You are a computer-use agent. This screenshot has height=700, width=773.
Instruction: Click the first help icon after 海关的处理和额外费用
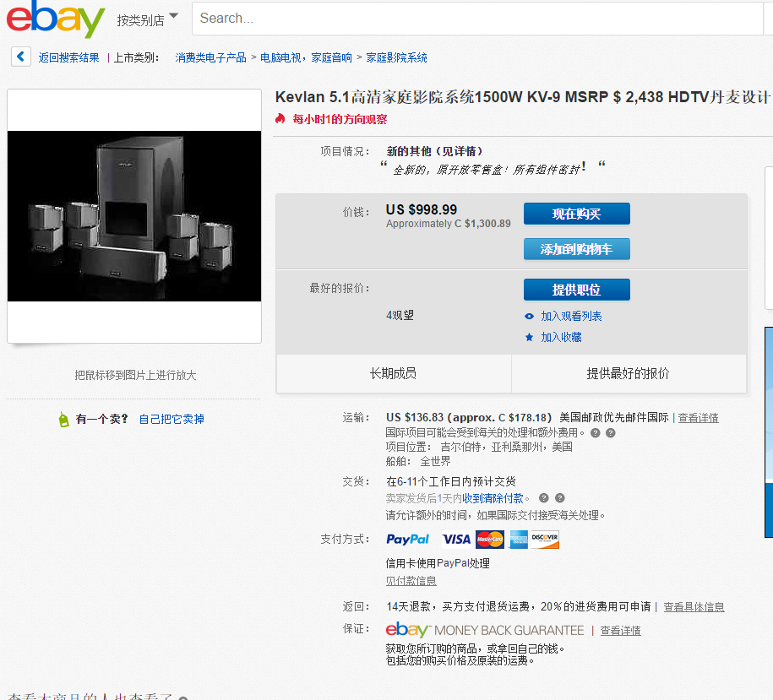tap(596, 433)
